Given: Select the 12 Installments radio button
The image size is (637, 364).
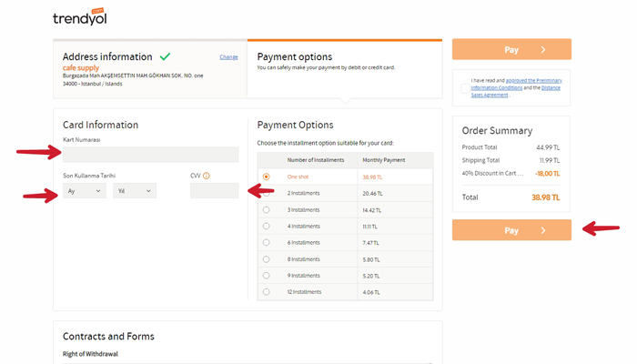Looking at the screenshot, I should click(266, 292).
